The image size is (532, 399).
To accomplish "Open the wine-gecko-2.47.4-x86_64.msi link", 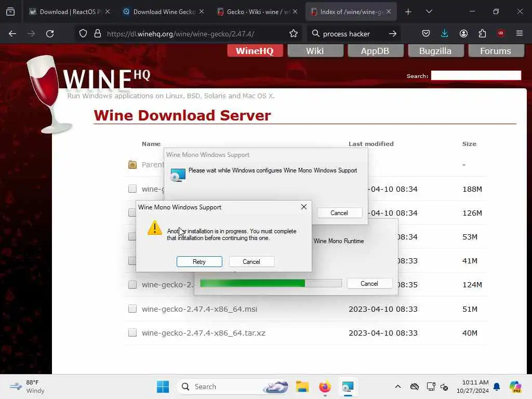I will (199, 309).
